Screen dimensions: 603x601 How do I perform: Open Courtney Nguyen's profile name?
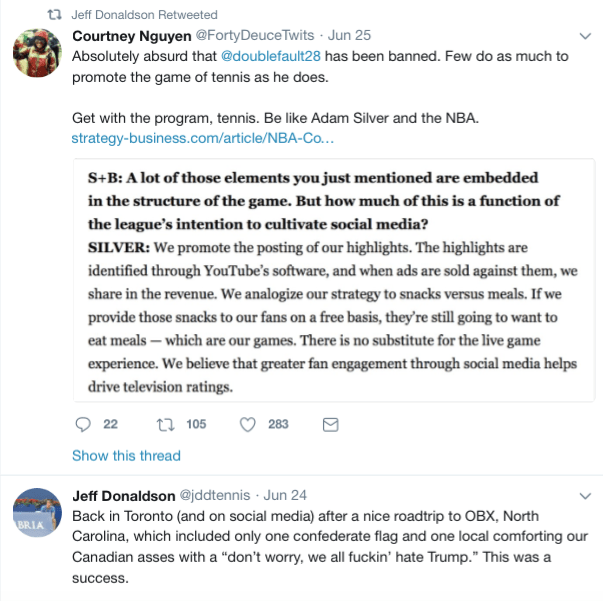coord(125,36)
